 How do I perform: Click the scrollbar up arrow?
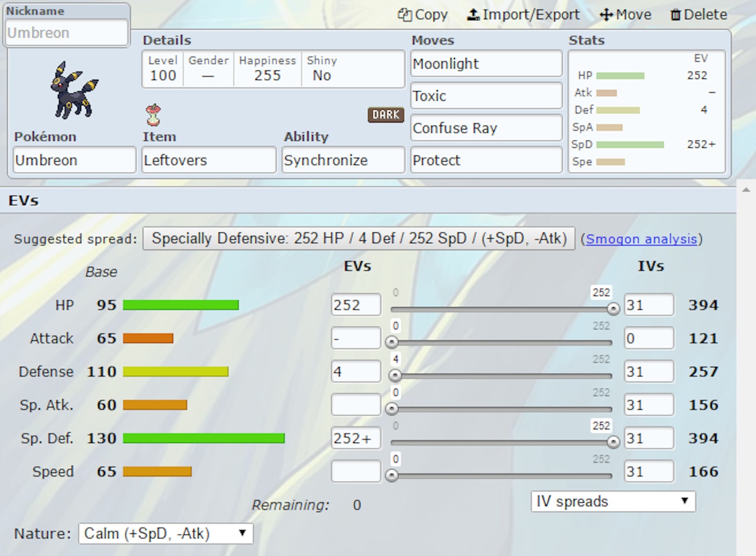(746, 190)
